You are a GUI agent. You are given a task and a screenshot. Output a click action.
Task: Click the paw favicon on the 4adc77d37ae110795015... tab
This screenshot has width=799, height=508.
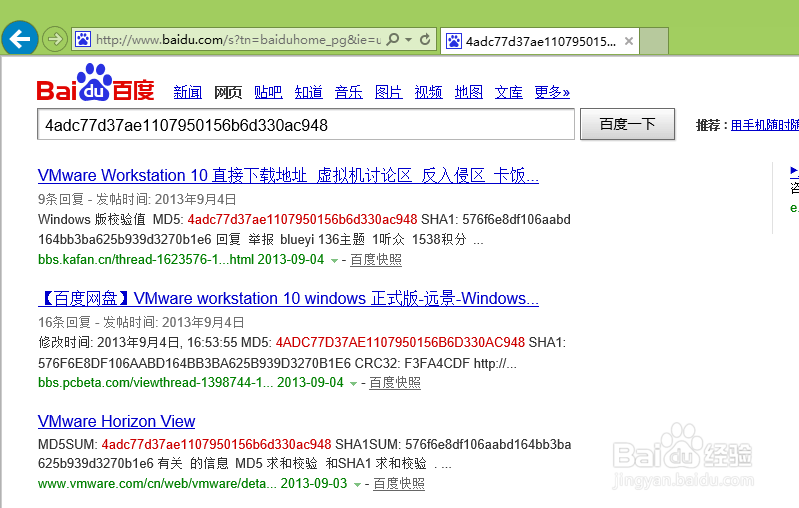[454, 41]
